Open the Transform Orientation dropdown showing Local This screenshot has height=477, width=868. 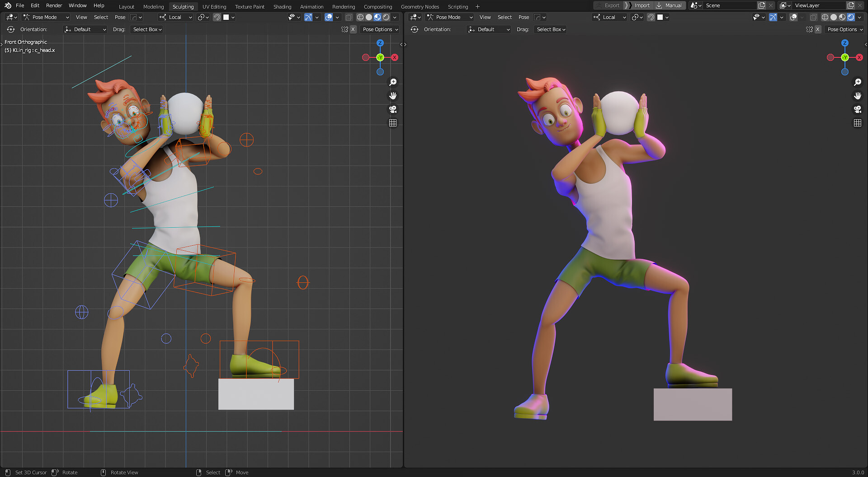tap(175, 17)
